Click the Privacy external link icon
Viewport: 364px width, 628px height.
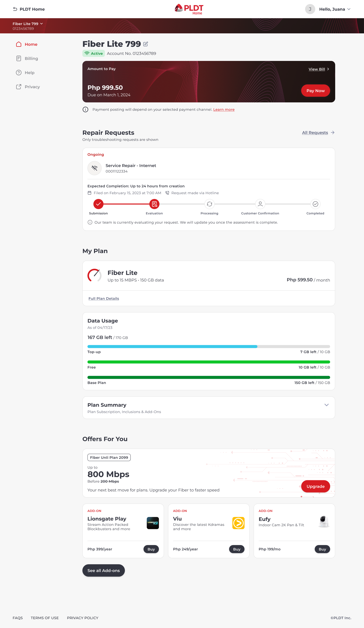coord(19,87)
